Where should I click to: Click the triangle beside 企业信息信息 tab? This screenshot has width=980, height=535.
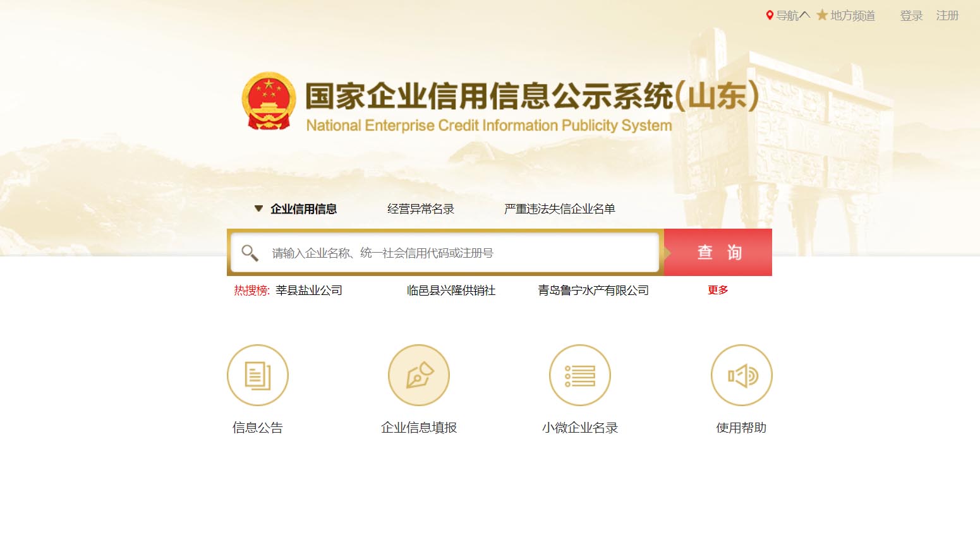[258, 208]
